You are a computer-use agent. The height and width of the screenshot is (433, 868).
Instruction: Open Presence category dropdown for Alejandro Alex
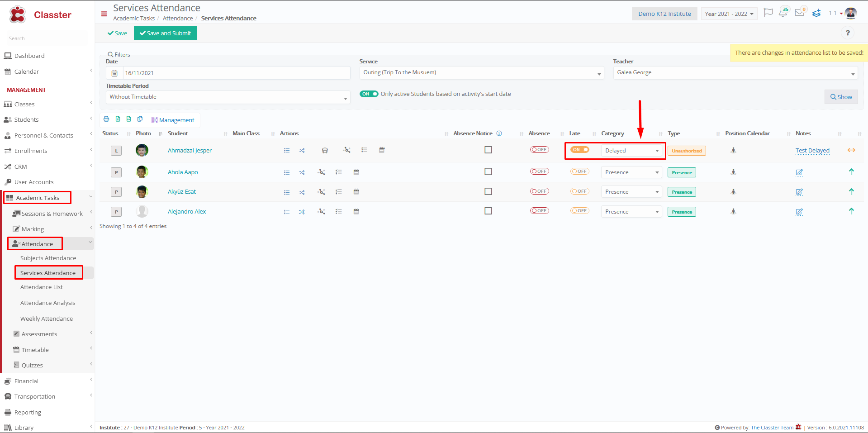point(631,212)
